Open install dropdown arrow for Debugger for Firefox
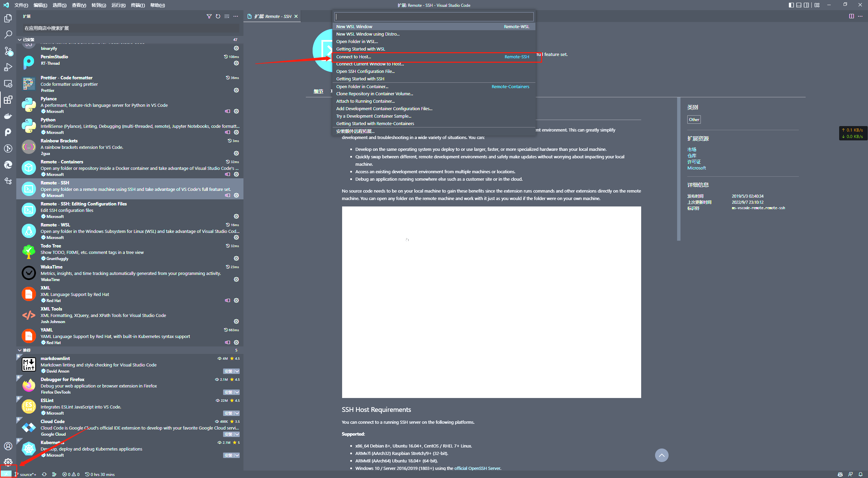The height and width of the screenshot is (478, 868). (x=237, y=392)
